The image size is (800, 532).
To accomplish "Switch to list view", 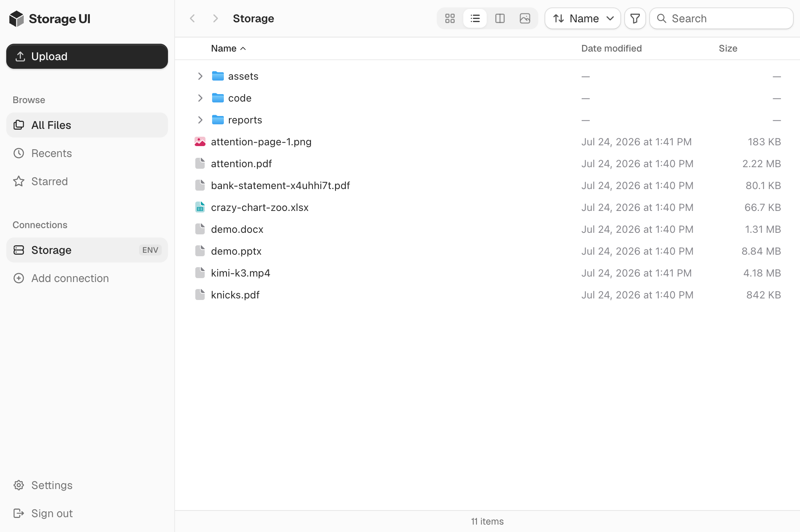I will (x=475, y=18).
